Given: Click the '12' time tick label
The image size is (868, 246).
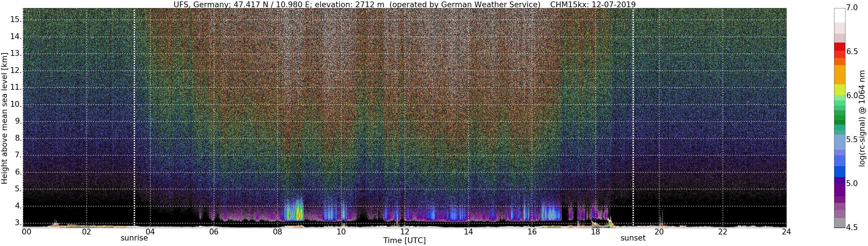Looking at the screenshot, I should point(405,232).
